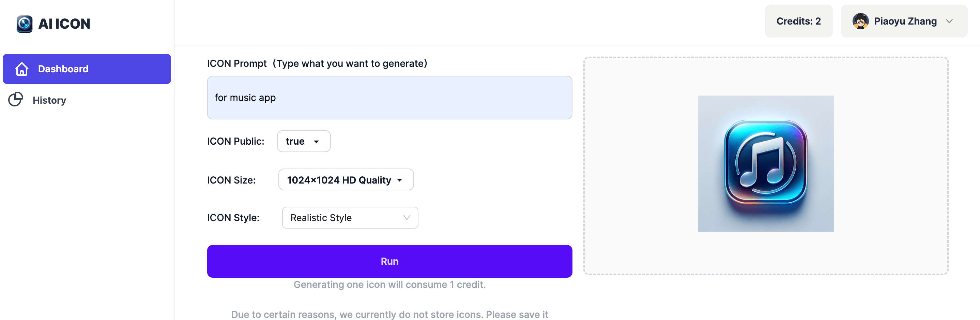Click the generated music icon preview
The width and height of the screenshot is (980, 320).
pyautogui.click(x=765, y=164)
